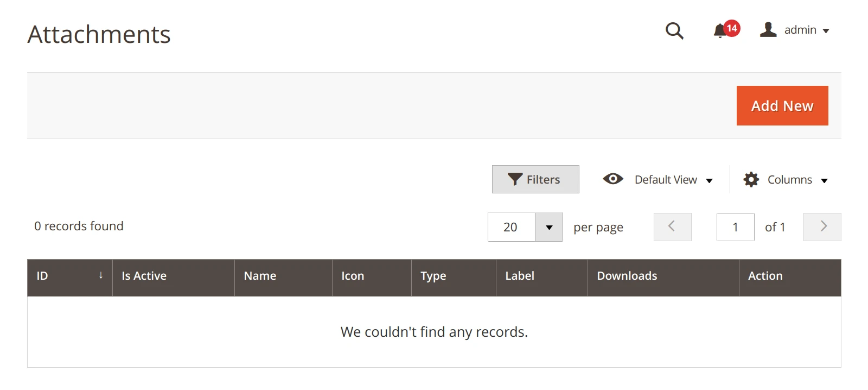Click the Name column header

(260, 276)
